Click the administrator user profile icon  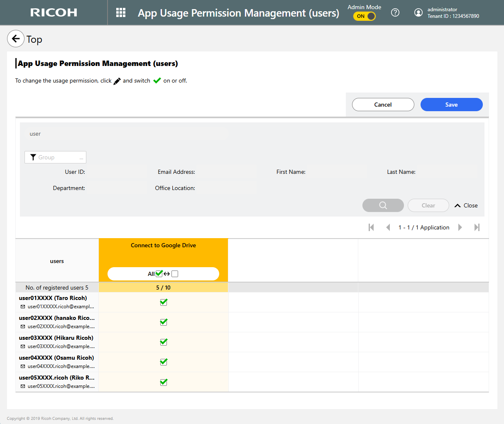[418, 13]
